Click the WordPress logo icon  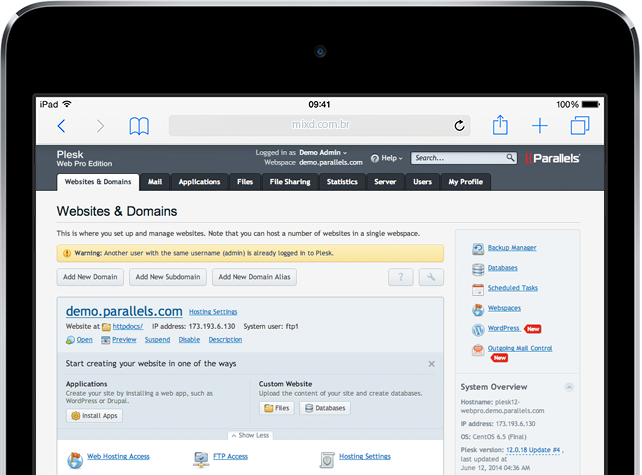(478, 330)
